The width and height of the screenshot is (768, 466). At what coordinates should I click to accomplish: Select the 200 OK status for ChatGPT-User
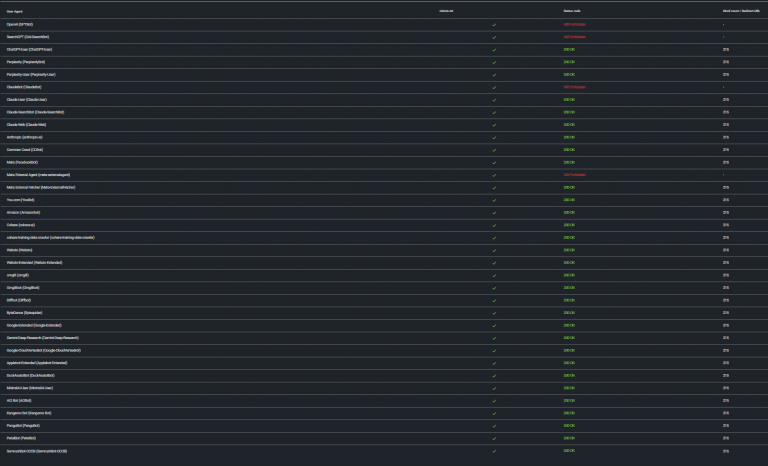tap(569, 49)
